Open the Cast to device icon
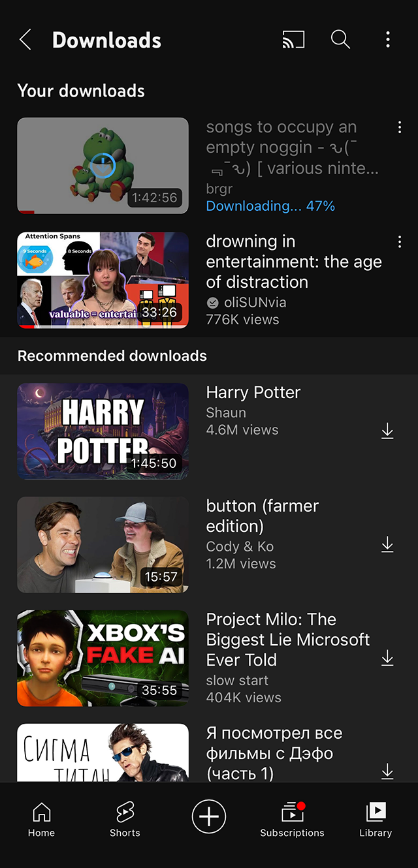418x868 pixels. pyautogui.click(x=293, y=40)
